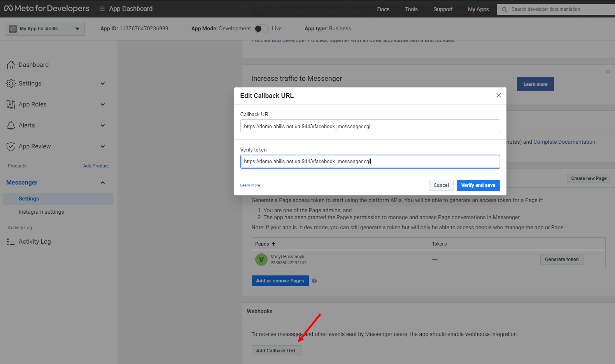This screenshot has width=615, height=364.
Task: Click the App Roles badge icon
Action: click(11, 104)
